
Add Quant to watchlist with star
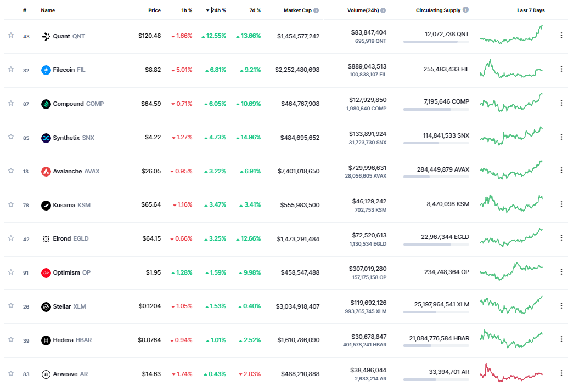tap(11, 36)
